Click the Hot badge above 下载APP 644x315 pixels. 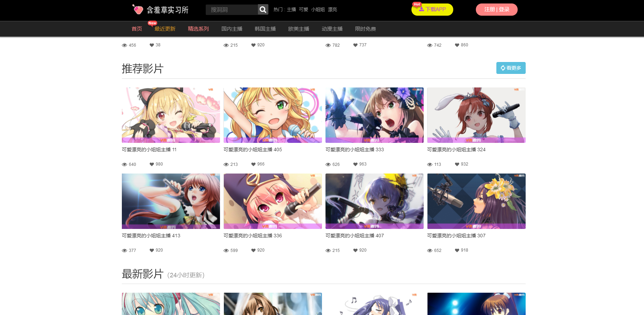417,4
